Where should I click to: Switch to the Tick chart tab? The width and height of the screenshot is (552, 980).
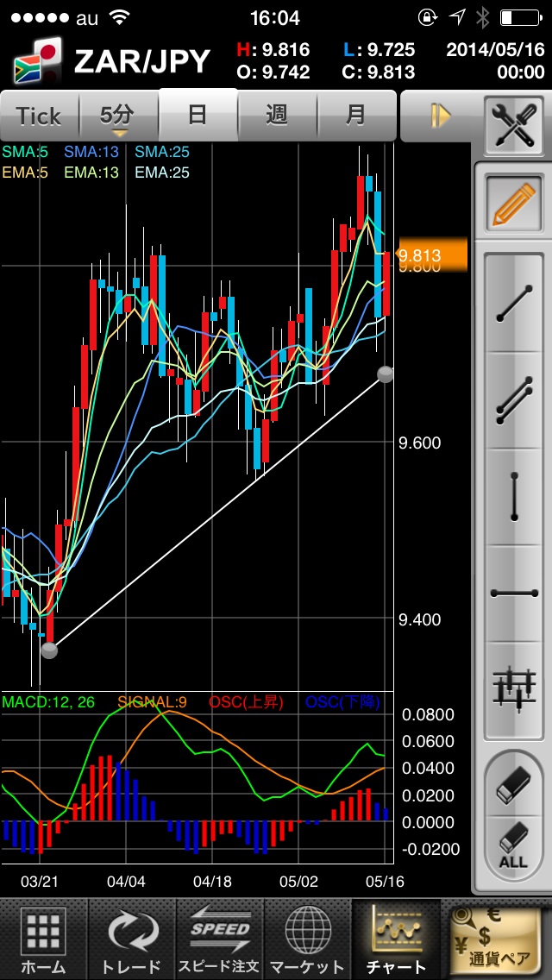(40, 116)
